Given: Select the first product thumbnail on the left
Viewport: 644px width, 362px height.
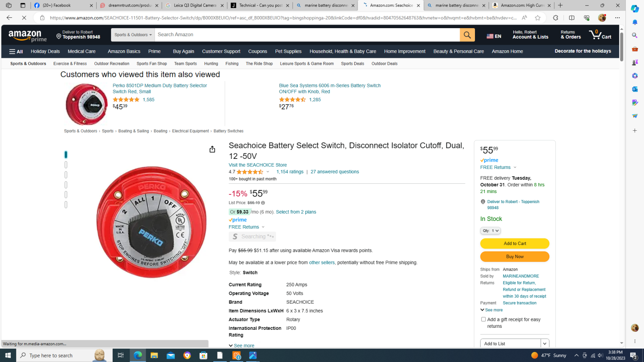Looking at the screenshot, I should point(66,154).
